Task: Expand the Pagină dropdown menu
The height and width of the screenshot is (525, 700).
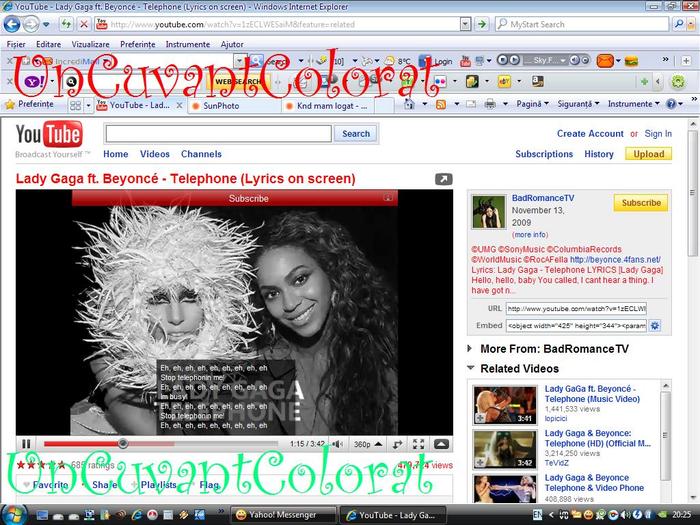Action: pos(532,104)
